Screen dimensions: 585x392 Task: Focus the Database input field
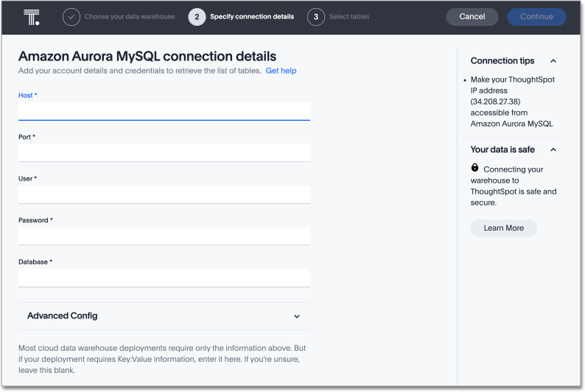click(x=164, y=278)
